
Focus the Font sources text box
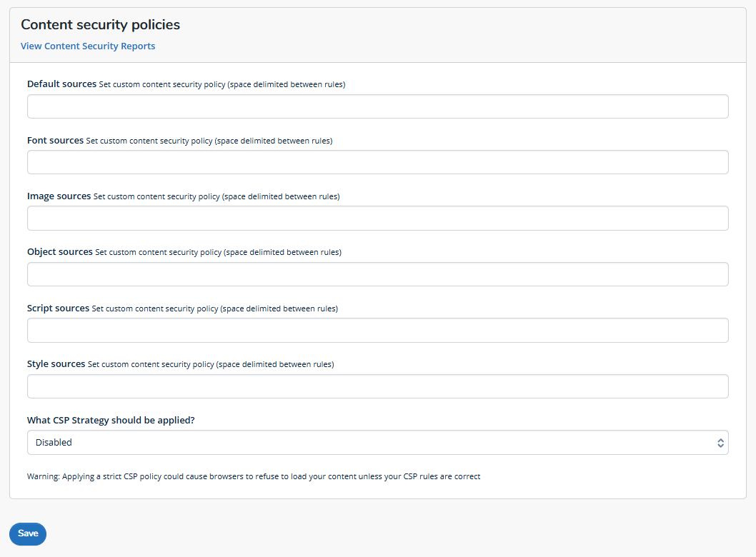(x=377, y=162)
